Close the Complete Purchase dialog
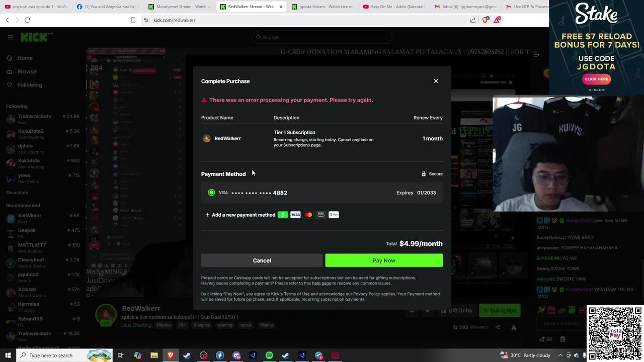644x362 pixels. (436, 81)
